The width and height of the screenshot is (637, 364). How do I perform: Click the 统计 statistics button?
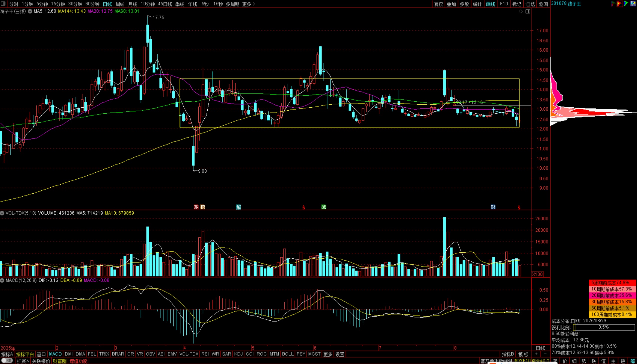pos(478,4)
